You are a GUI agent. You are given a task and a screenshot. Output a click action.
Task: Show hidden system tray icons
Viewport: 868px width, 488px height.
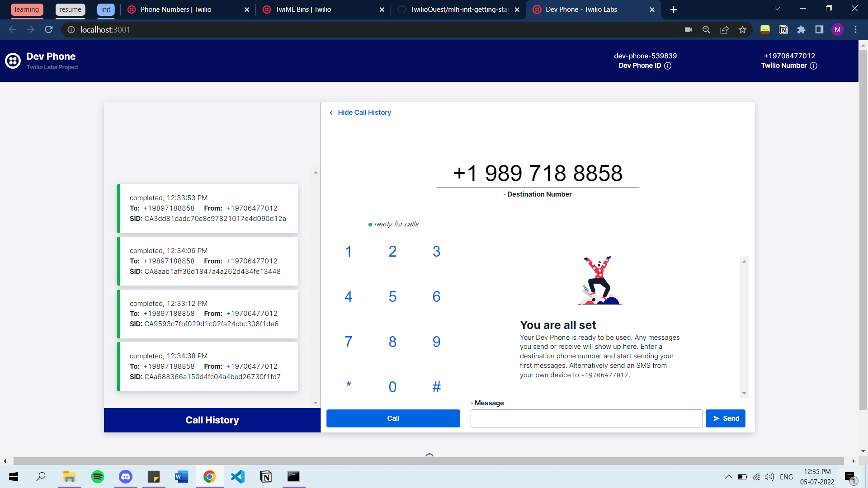pyautogui.click(x=728, y=477)
